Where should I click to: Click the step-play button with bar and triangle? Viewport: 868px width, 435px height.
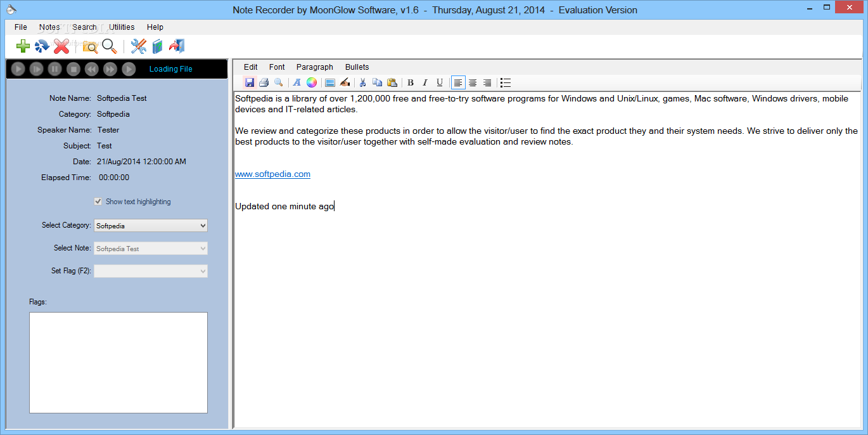click(x=37, y=69)
